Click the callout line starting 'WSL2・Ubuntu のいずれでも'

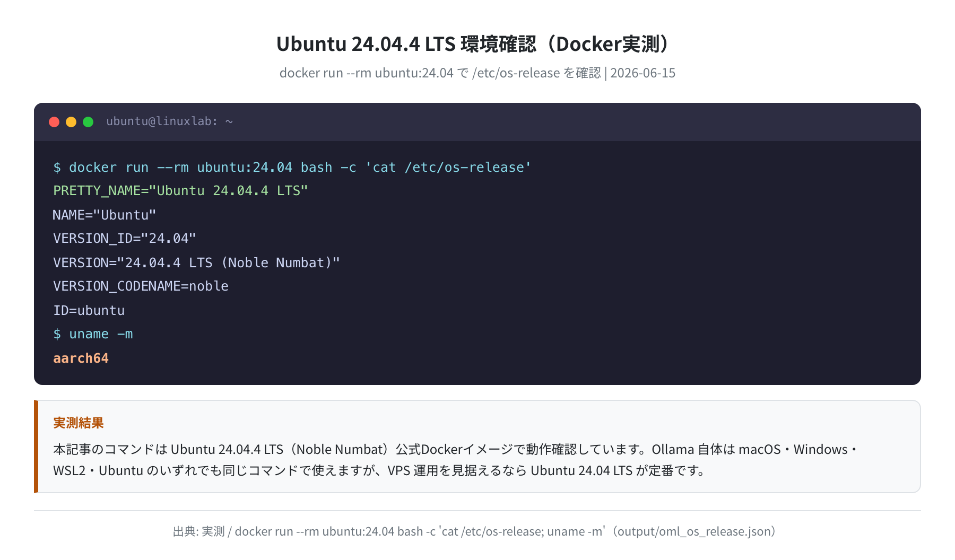(380, 470)
